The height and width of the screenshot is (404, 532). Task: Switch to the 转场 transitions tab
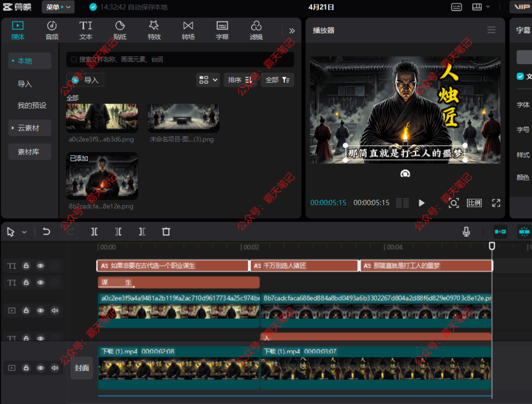(188, 31)
